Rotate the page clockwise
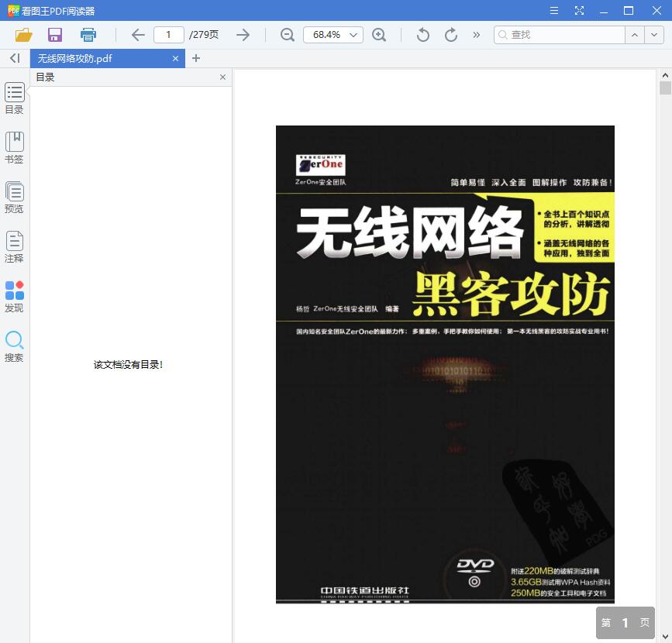This screenshot has width=672, height=643. (x=451, y=35)
